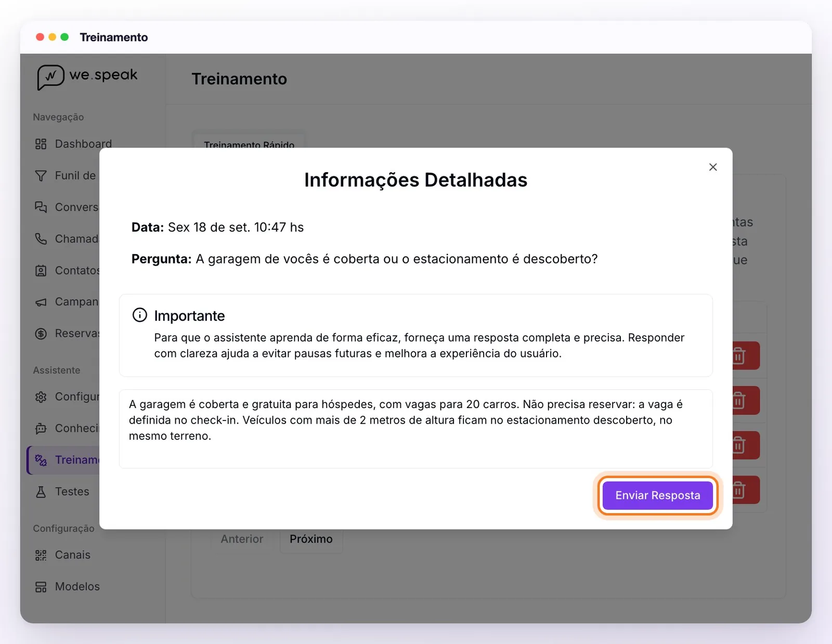Viewport: 832px width, 644px height.
Task: Close the Informações Detalhadas dialog
Action: 713,167
